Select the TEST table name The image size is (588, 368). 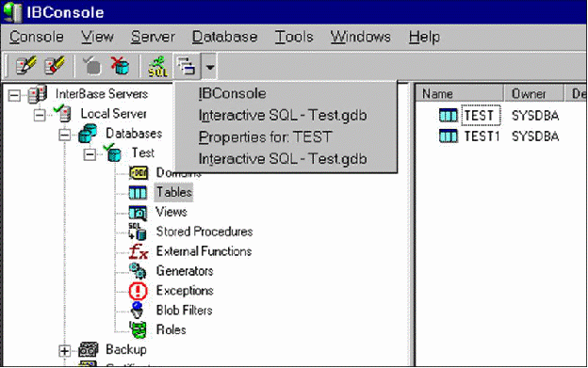481,116
